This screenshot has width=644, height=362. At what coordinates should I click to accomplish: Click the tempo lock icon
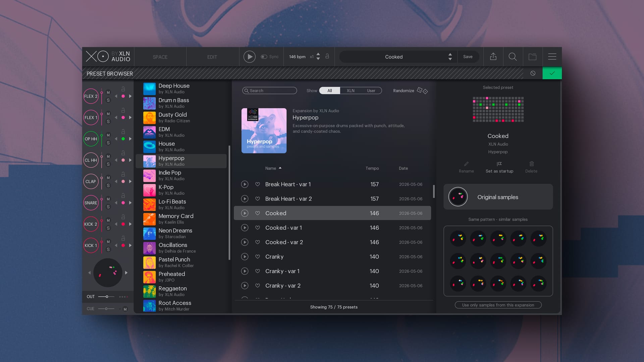pyautogui.click(x=327, y=56)
